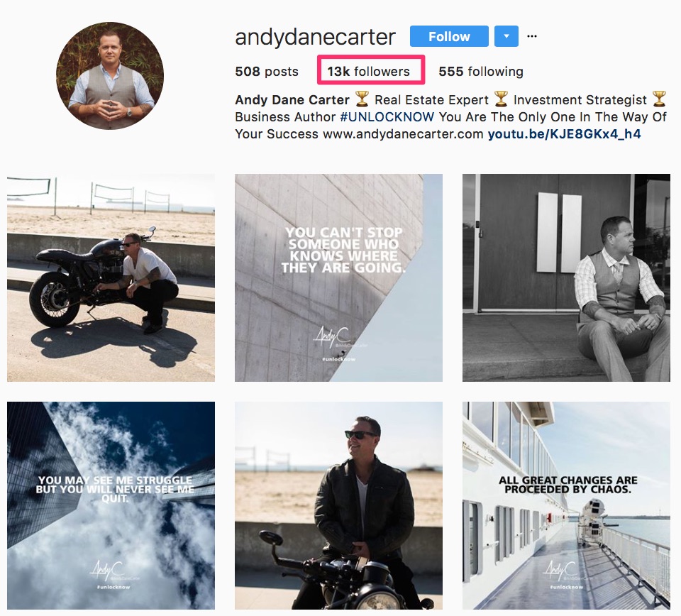Open the 'You can't stop someone' quote post
Viewport: 681px width, 616px height.
pos(339,278)
